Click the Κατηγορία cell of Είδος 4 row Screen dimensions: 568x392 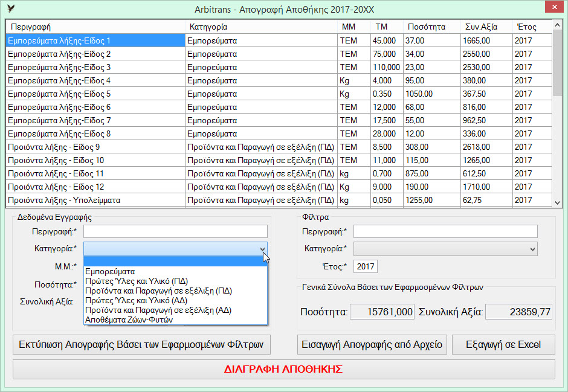[x=261, y=80]
